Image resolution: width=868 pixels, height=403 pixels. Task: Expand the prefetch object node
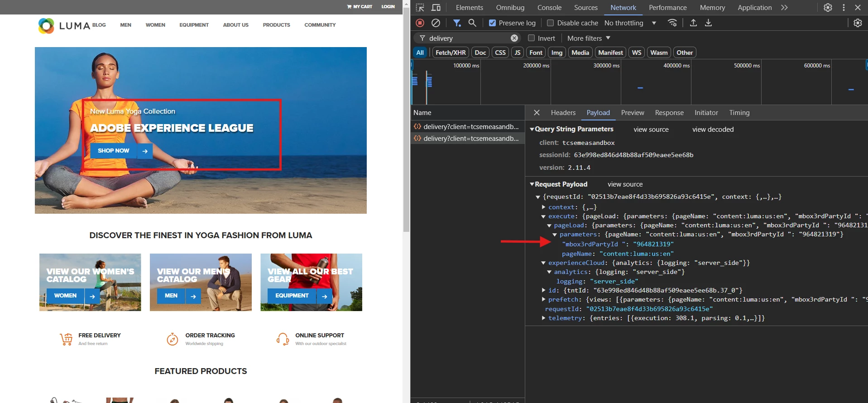[543, 299]
